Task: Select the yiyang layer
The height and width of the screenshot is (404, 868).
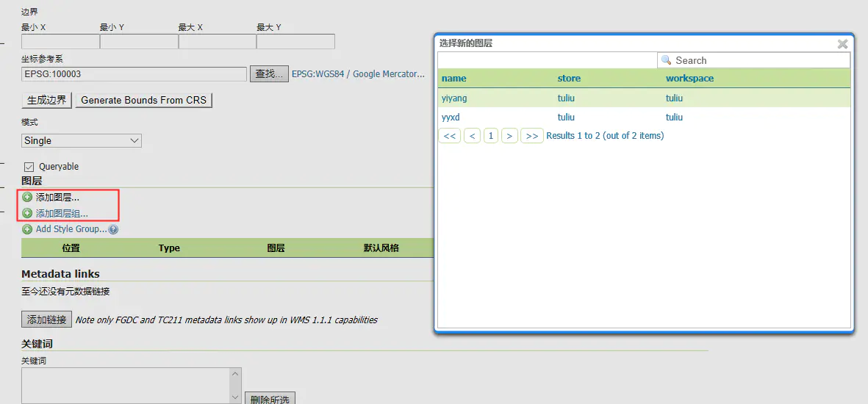Action: (x=453, y=98)
